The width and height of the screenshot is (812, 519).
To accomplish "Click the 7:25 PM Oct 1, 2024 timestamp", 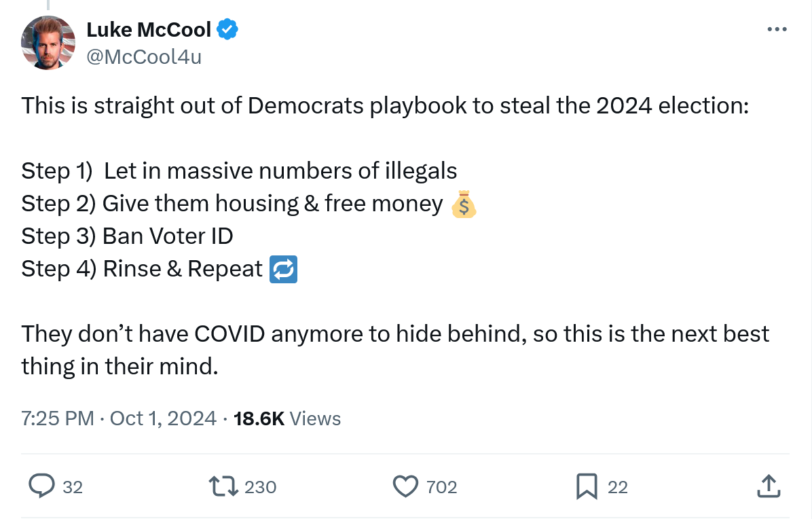I will point(119,418).
